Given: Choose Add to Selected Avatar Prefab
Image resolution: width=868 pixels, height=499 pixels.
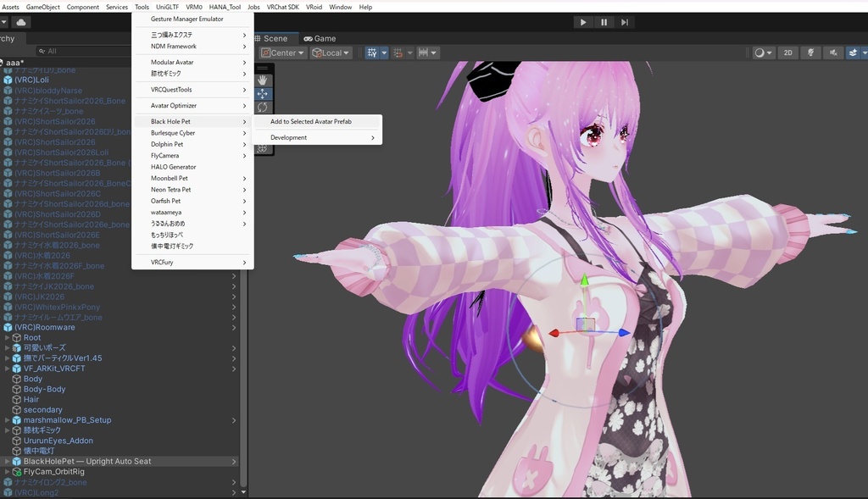Looking at the screenshot, I should coord(310,122).
